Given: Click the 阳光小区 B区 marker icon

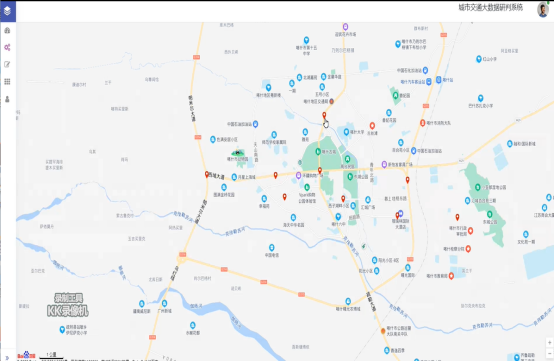Looking at the screenshot, I should [x=375, y=260].
